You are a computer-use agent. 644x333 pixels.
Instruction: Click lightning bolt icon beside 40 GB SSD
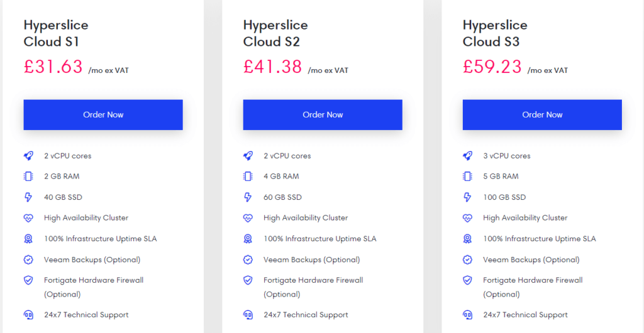28,197
